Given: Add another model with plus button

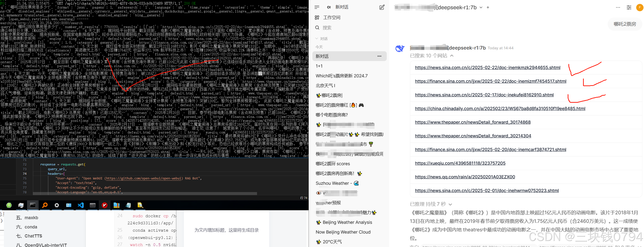Looking at the screenshot, I should coord(488,8).
